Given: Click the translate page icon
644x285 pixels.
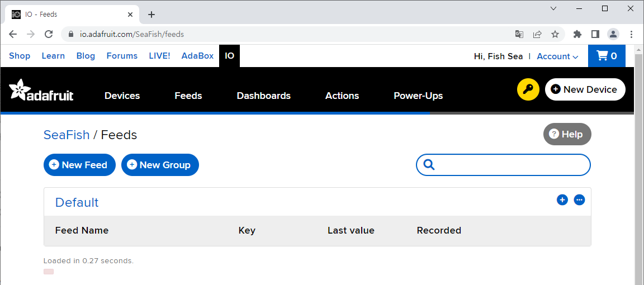Looking at the screenshot, I should coord(519,34).
